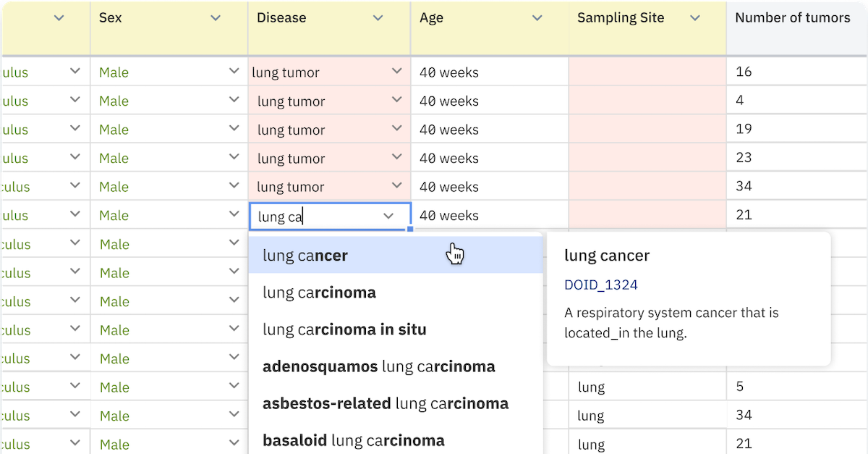The height and width of the screenshot is (454, 868).
Task: Pick adenosquamos lung carcinoma from the list
Action: pyautogui.click(x=379, y=366)
